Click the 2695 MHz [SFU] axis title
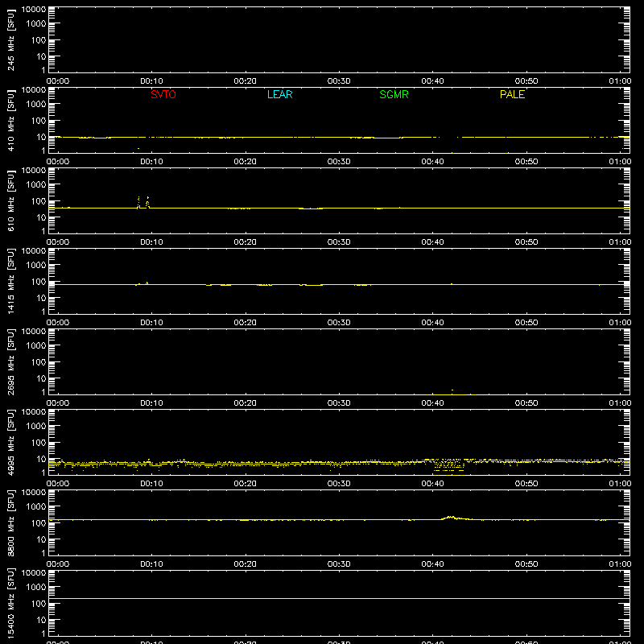 (x=10, y=361)
